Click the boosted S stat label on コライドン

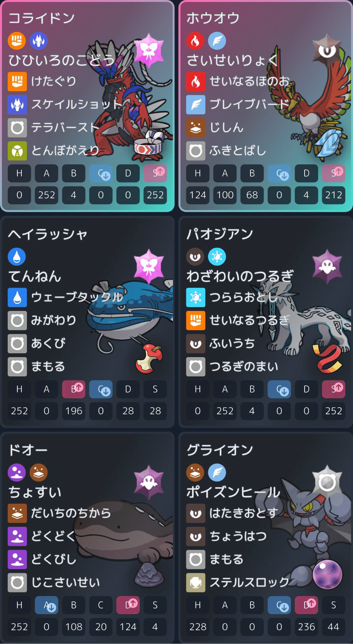point(155,173)
